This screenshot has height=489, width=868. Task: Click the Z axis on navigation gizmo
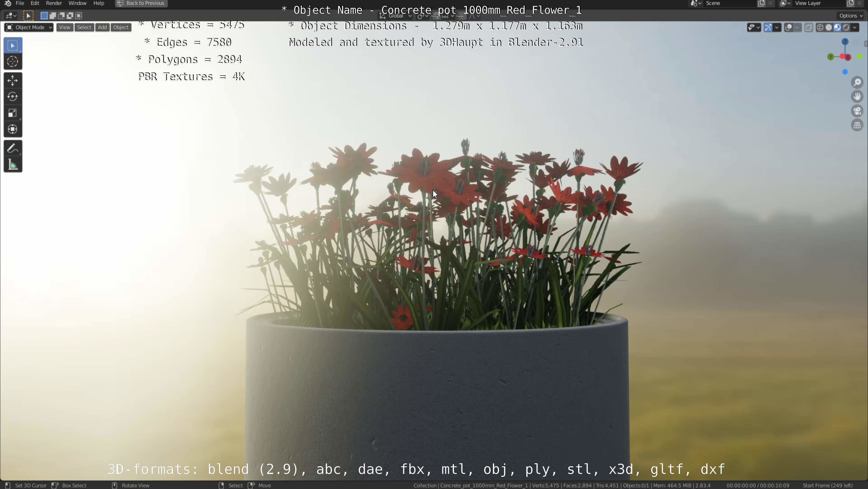[845, 42]
